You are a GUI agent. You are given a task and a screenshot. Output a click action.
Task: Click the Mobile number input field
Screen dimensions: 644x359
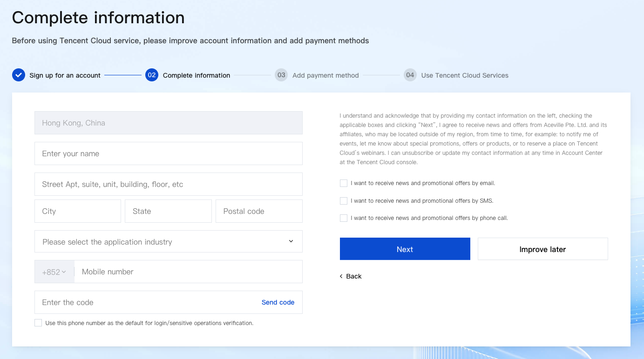[x=188, y=272]
